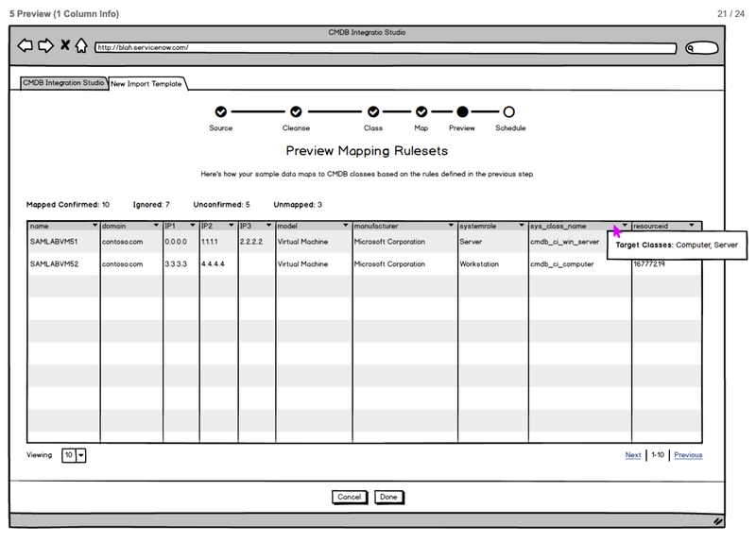Click the Done button
Screen dimensions: 756x542
point(388,497)
